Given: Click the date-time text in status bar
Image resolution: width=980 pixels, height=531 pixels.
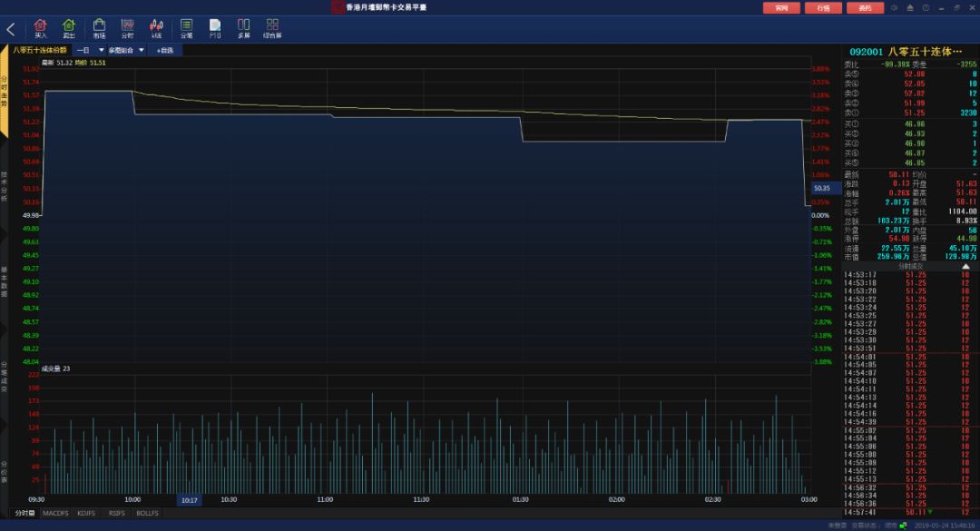Looking at the screenshot, I should (x=945, y=526).
